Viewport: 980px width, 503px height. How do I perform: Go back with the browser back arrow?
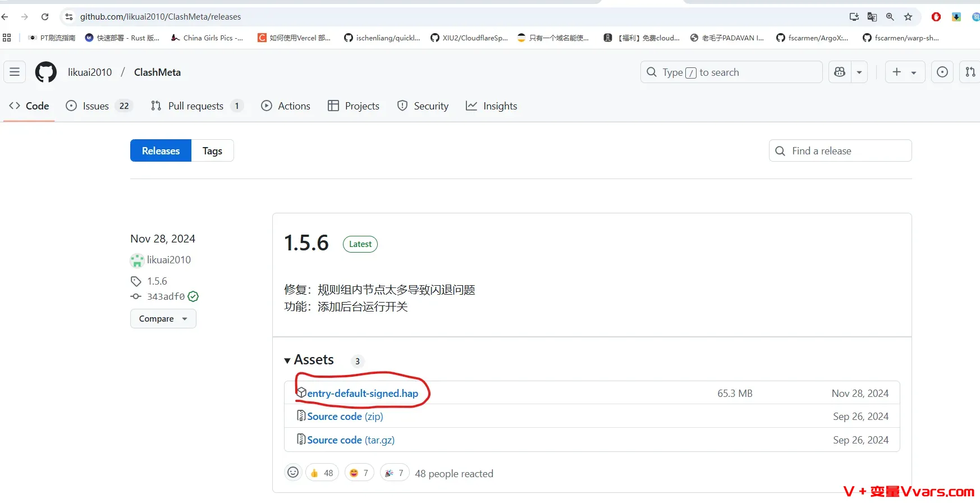(x=5, y=17)
